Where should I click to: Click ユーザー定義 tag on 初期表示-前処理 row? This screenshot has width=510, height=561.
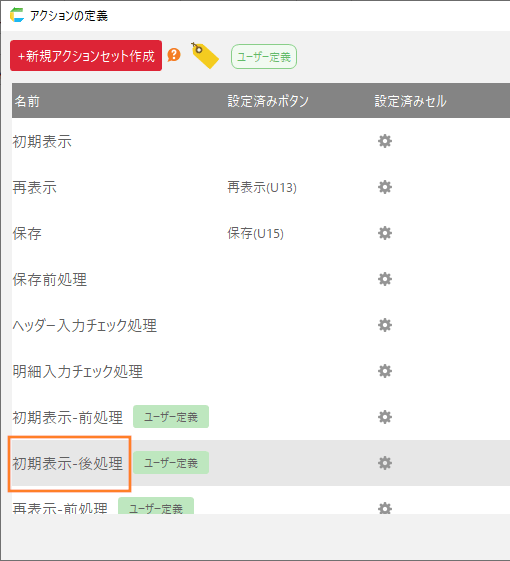point(171,416)
